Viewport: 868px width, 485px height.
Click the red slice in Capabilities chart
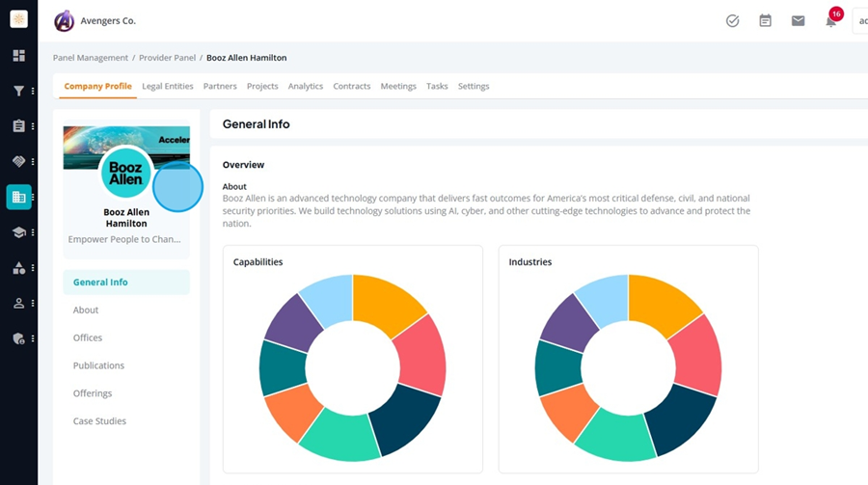(x=421, y=357)
